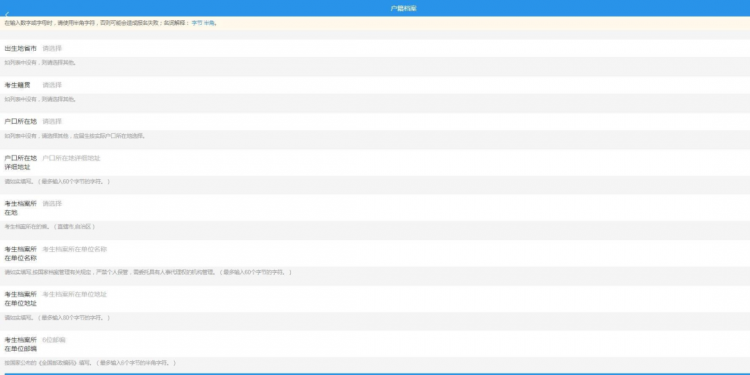Click the 考生籍贯 field label
Viewport: 750px width, 375px height.
pos(17,85)
